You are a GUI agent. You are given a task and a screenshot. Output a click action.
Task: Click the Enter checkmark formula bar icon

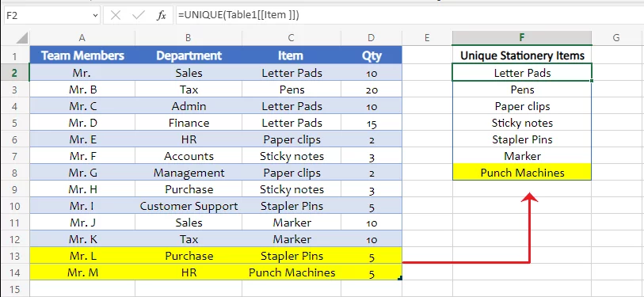(x=139, y=16)
